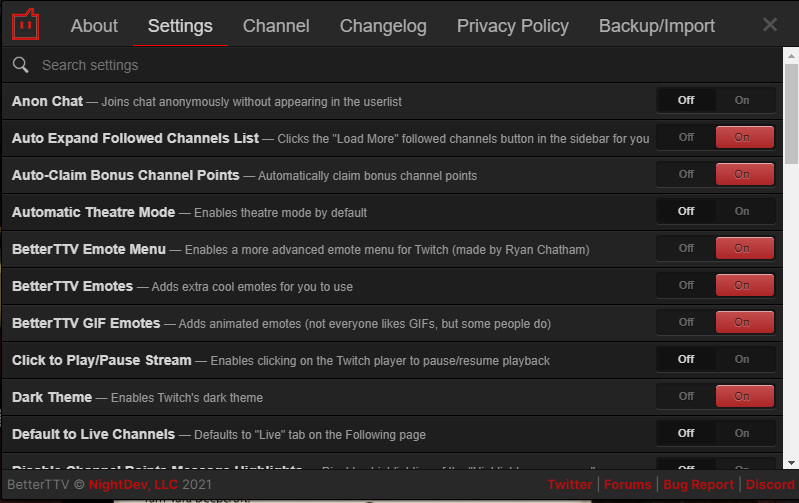Set Anon Chat to Off
Screen dimensions: 799x503
coord(686,100)
